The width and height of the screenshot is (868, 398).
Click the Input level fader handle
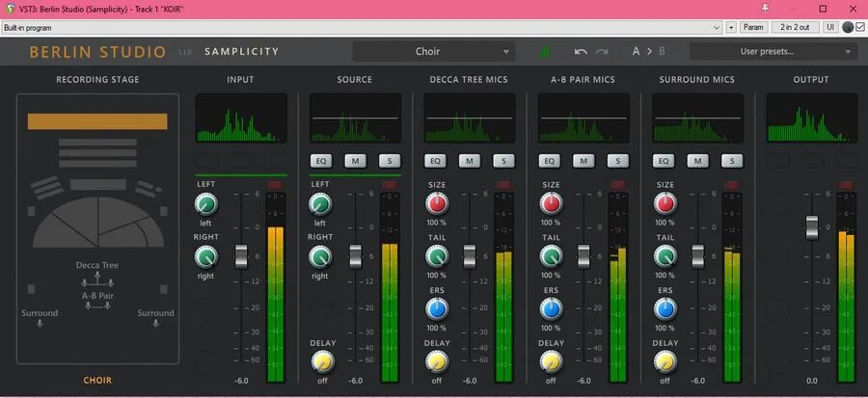(241, 256)
